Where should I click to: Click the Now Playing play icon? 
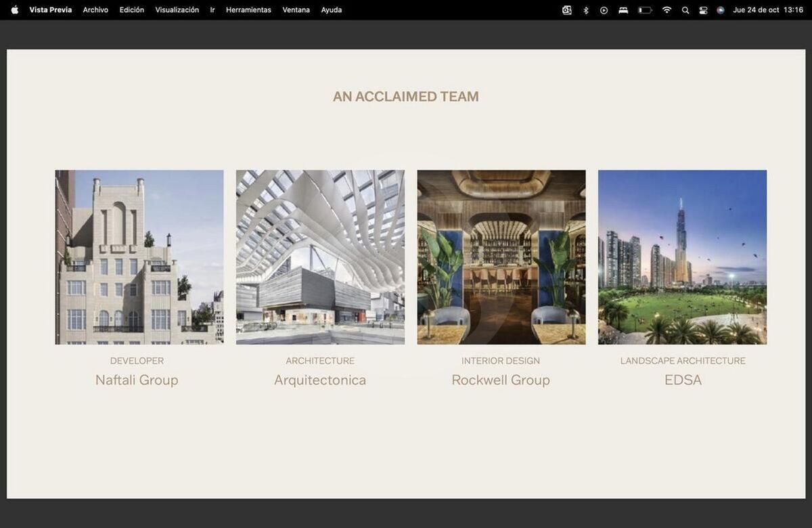tap(604, 10)
